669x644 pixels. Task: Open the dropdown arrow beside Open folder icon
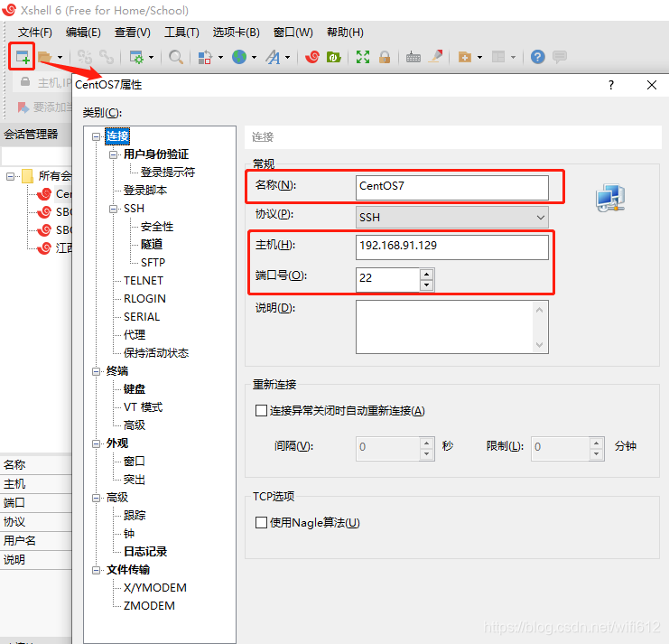(x=60, y=57)
